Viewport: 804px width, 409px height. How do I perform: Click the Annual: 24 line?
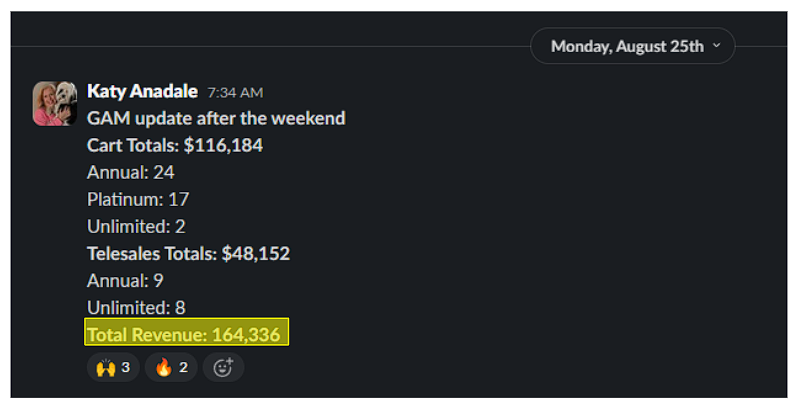130,172
